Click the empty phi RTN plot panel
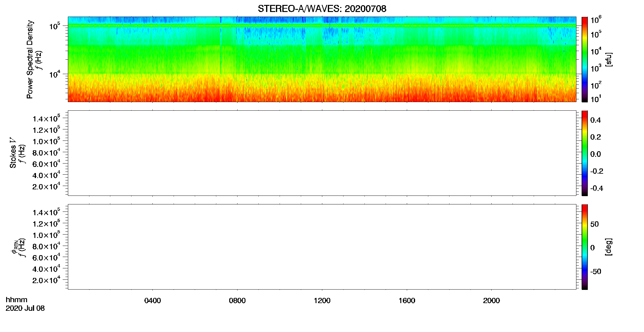This screenshot has height=332, width=644. click(322, 247)
